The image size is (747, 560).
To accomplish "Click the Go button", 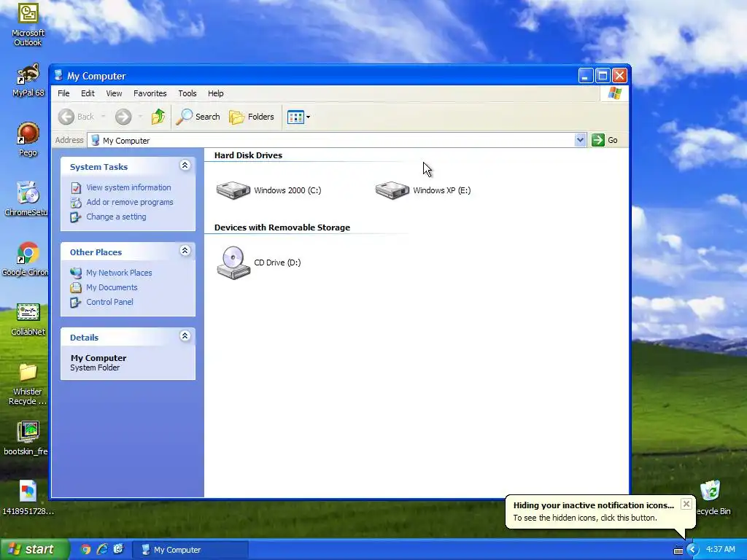I will tap(605, 140).
